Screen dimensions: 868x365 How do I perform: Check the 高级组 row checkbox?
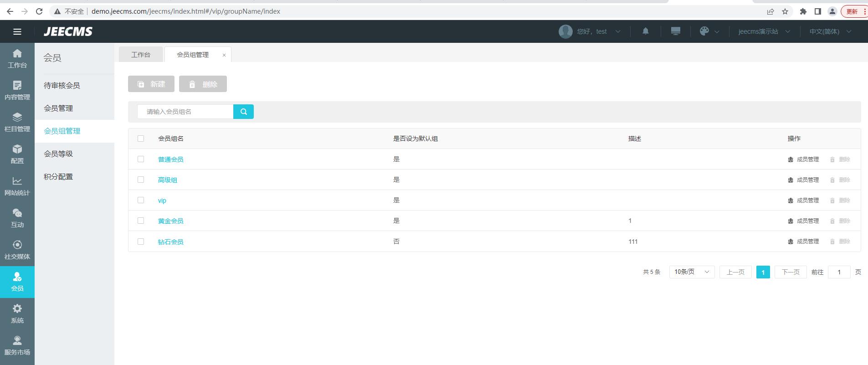[x=141, y=180]
